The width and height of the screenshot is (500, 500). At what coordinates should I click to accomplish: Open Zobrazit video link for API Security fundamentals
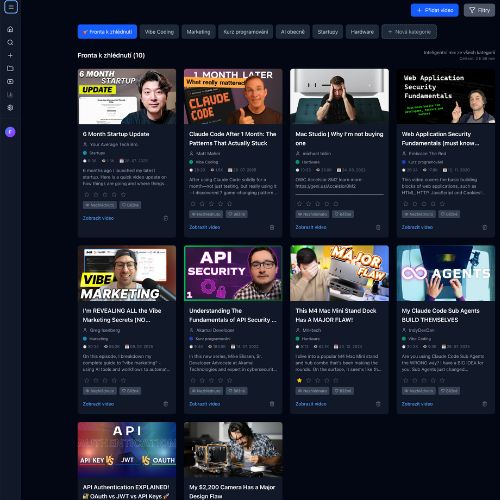click(204, 404)
